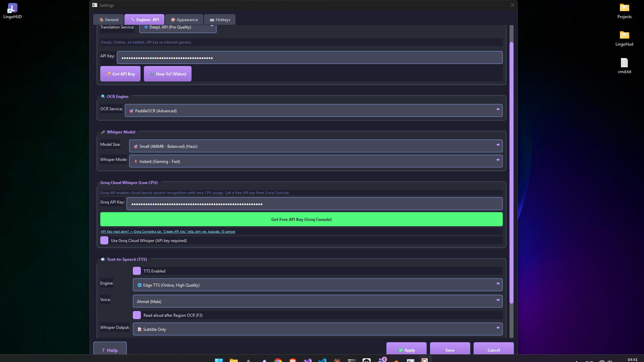Viewport: 644px width, 362px height.
Task: Open LingoHUD desktop shortcut icon
Action: 12,8
